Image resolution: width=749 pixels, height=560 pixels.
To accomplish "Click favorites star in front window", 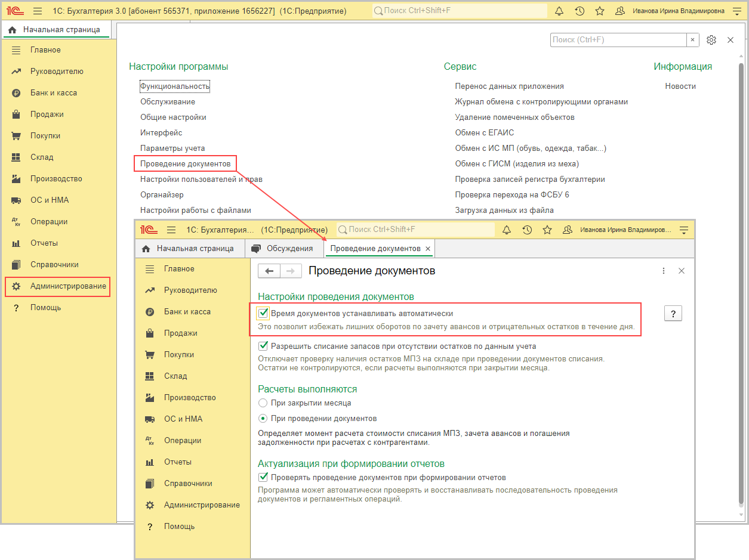I will pyautogui.click(x=547, y=230).
